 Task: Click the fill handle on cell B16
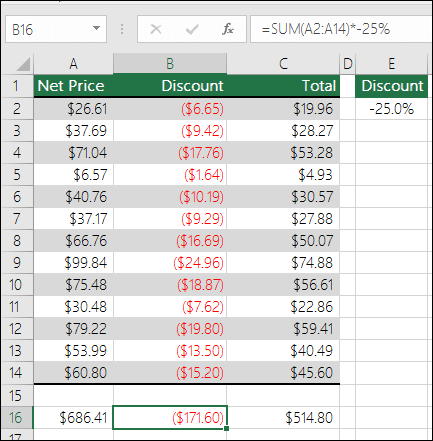227,428
